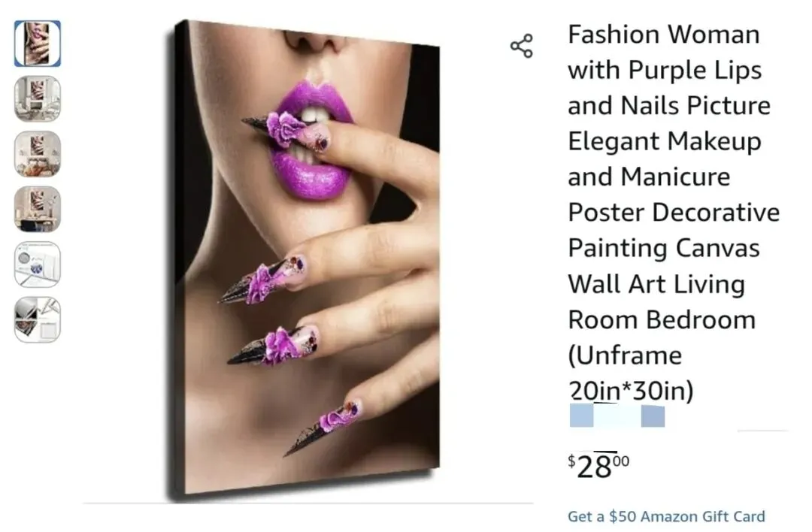Show the second thumbnail with the fireplace living room
The image size is (812, 532).
[x=38, y=99]
